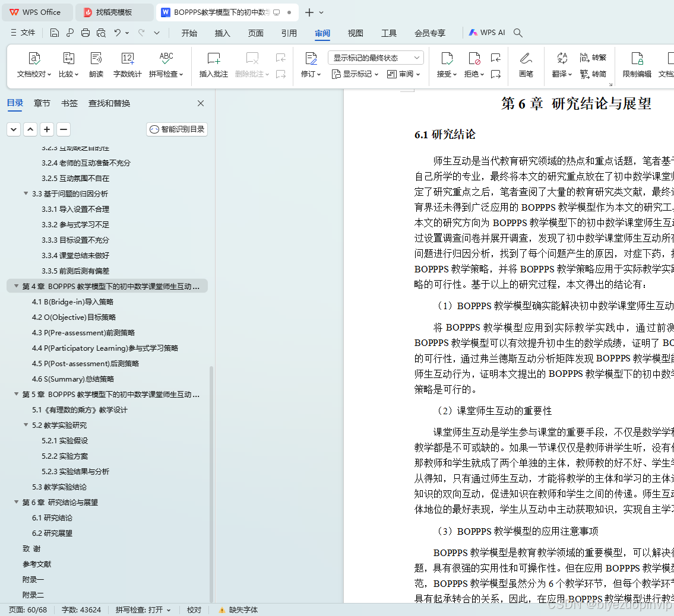Collapse 第4章 outline node

[x=17, y=285]
